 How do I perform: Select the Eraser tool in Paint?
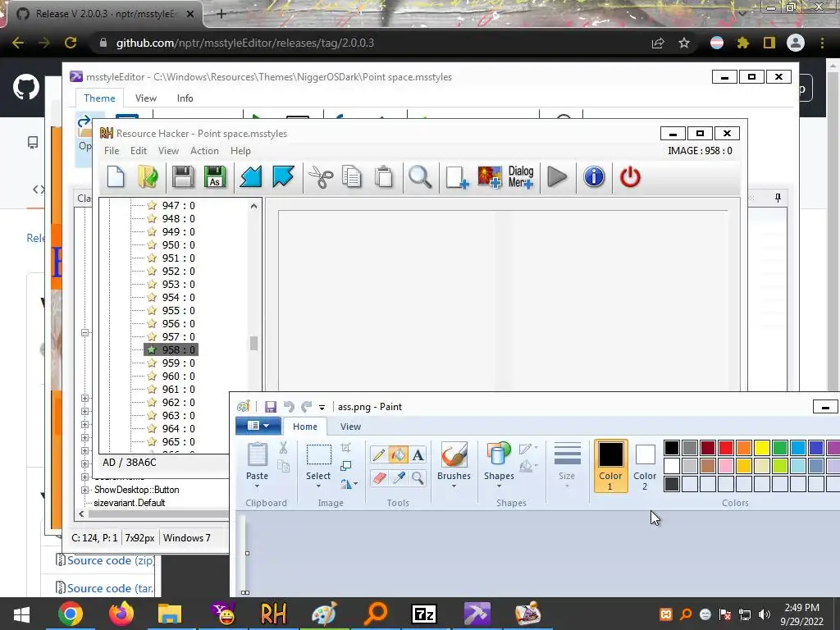point(379,477)
